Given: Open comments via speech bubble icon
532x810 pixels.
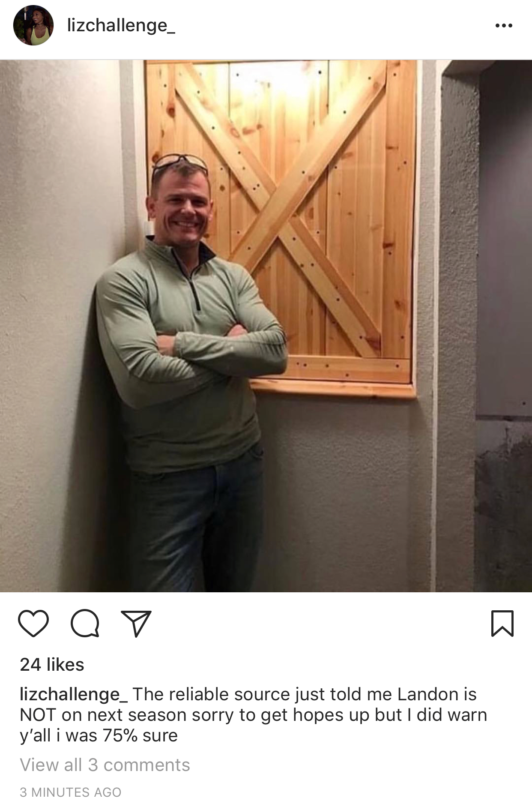Looking at the screenshot, I should (x=85, y=624).
